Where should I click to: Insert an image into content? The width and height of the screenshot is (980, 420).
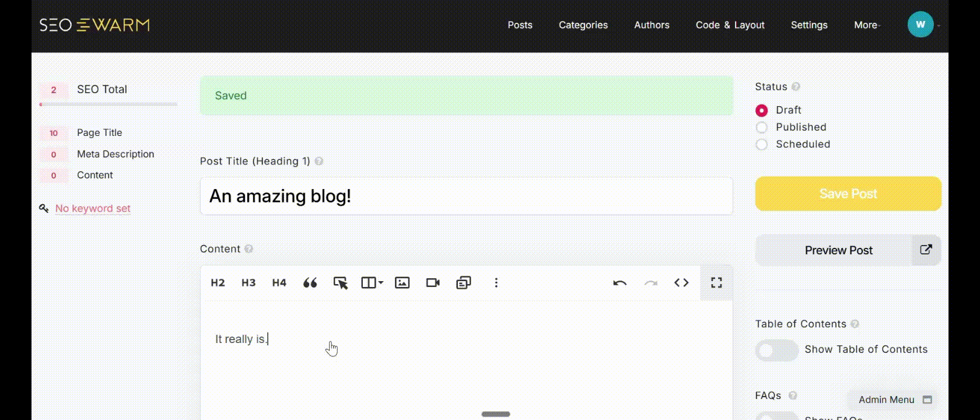[x=402, y=283]
